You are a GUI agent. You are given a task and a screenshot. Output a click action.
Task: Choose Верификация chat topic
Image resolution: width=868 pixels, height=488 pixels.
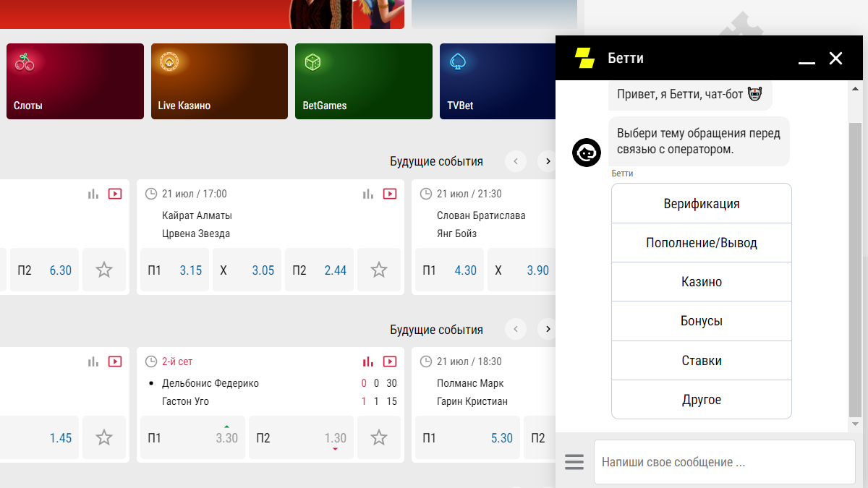coord(702,204)
